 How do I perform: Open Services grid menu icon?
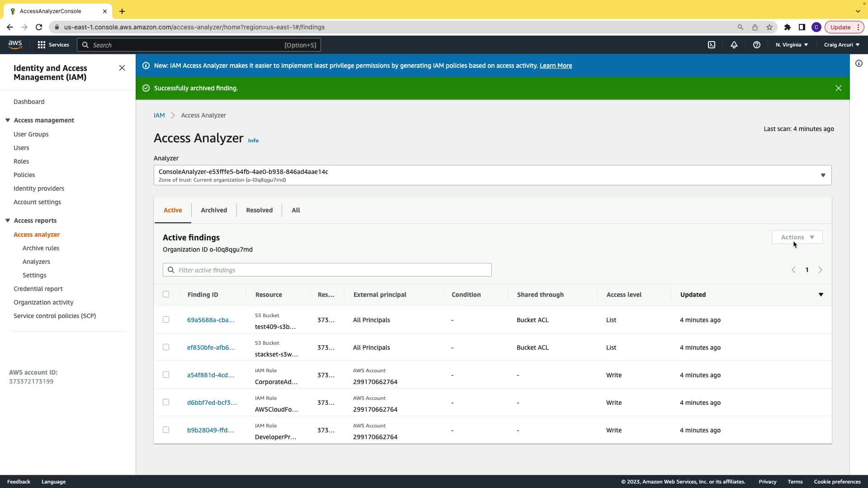[42, 45]
